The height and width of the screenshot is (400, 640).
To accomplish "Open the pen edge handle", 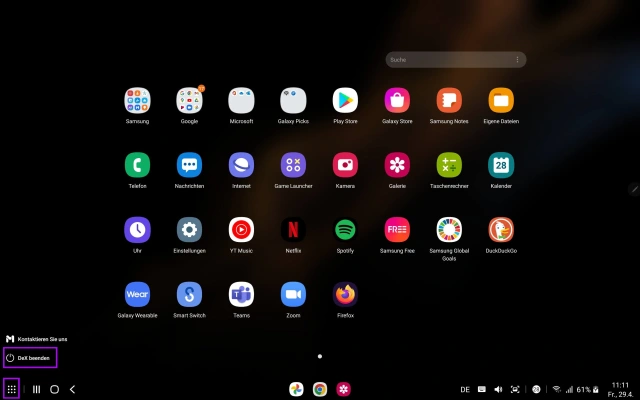I will [633, 189].
